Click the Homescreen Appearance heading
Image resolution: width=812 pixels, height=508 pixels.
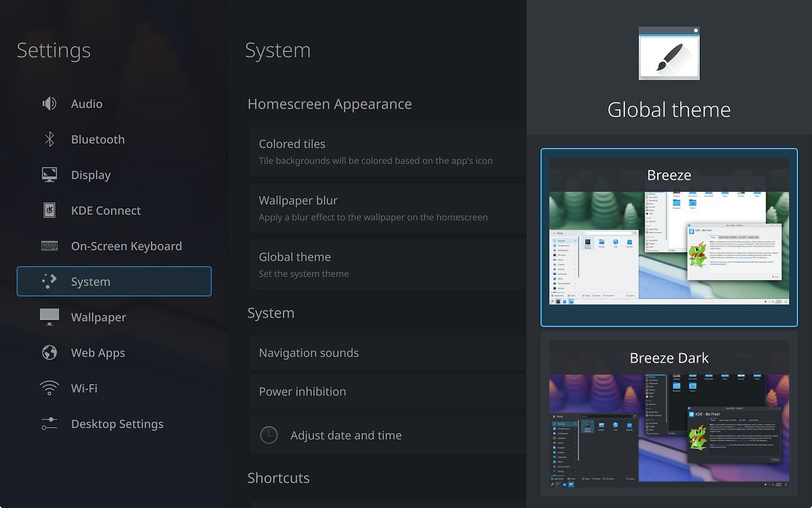[330, 104]
